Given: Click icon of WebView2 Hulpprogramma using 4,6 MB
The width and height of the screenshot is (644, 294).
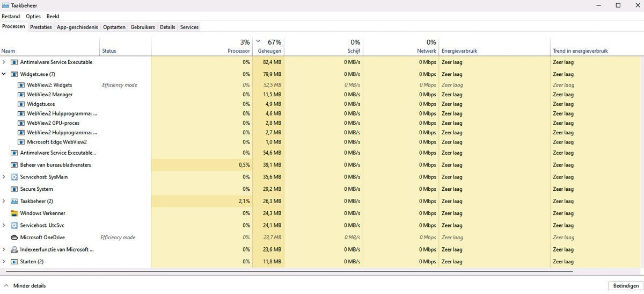Looking at the screenshot, I should [21, 113].
